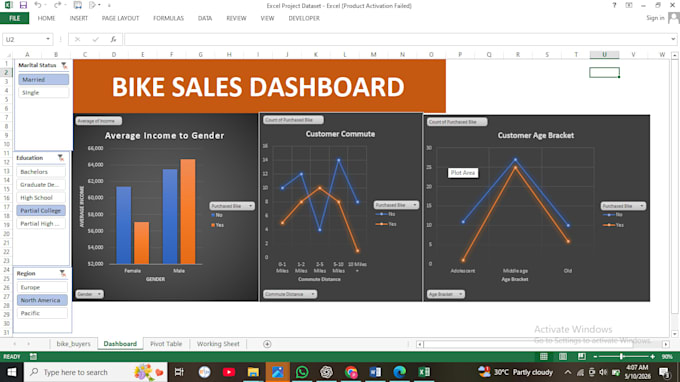The width and height of the screenshot is (680, 382).
Task: Open Microsoft Word from the taskbar
Action: coord(375,372)
